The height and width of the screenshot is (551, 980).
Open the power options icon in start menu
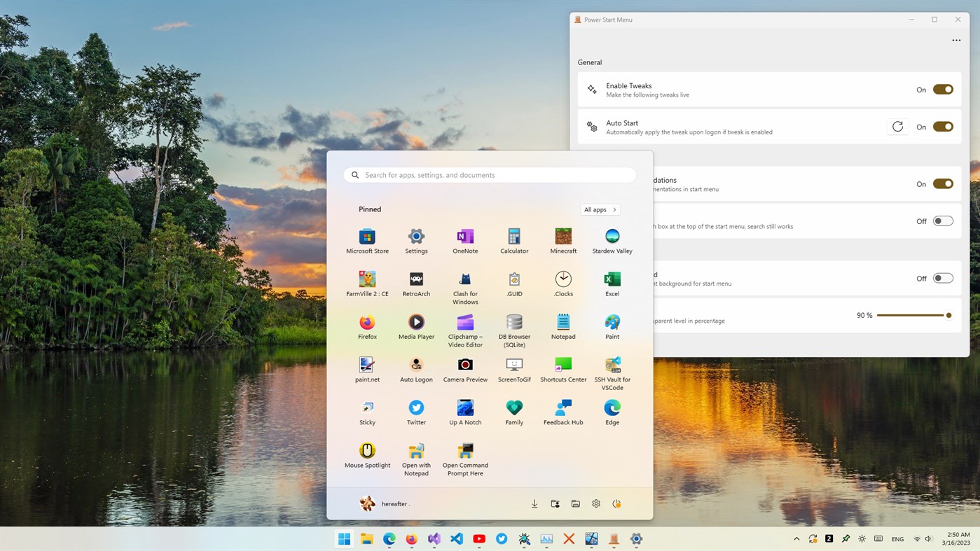[x=616, y=503]
